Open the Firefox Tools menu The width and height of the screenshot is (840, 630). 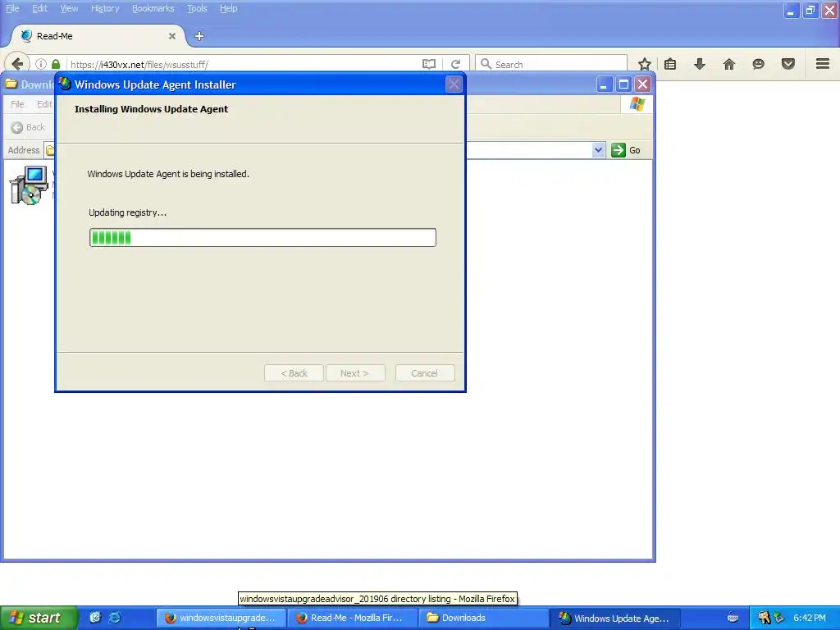point(197,8)
